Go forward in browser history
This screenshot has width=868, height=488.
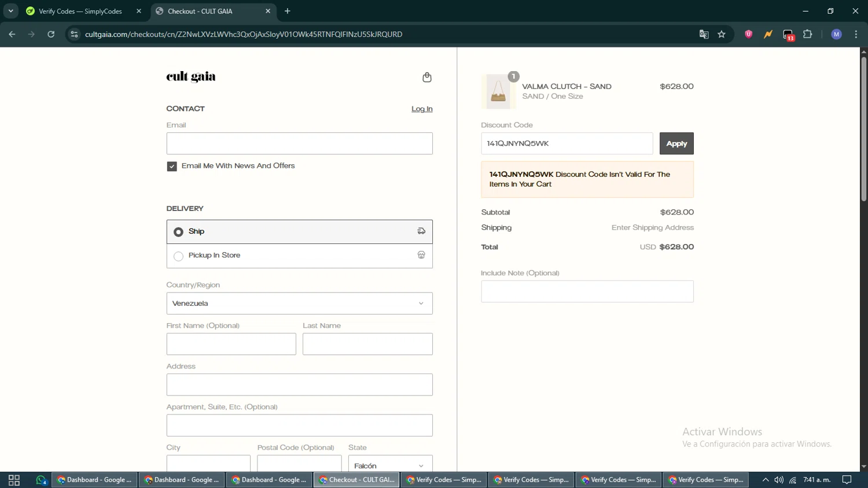pyautogui.click(x=31, y=34)
